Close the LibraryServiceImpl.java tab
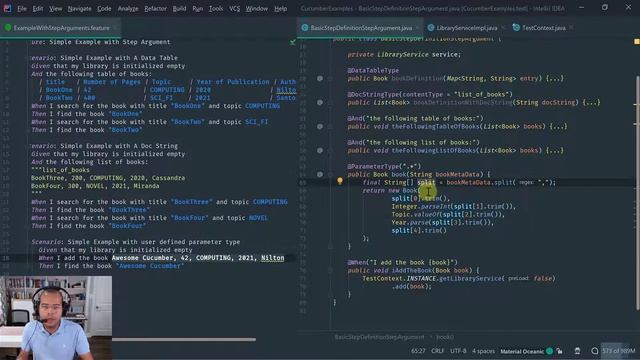The width and height of the screenshot is (640, 360). (503, 28)
